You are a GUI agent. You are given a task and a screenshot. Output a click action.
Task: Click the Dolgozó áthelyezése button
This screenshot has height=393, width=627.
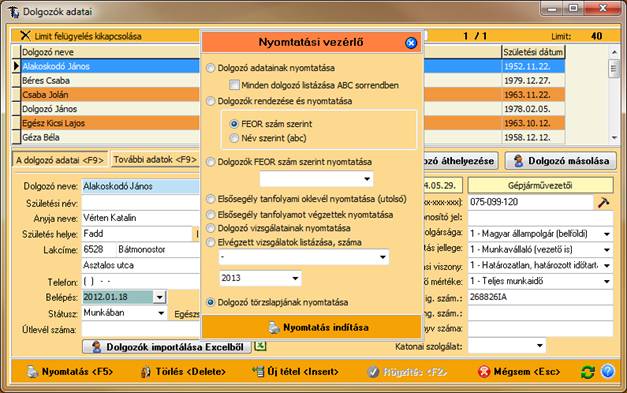[x=460, y=161]
